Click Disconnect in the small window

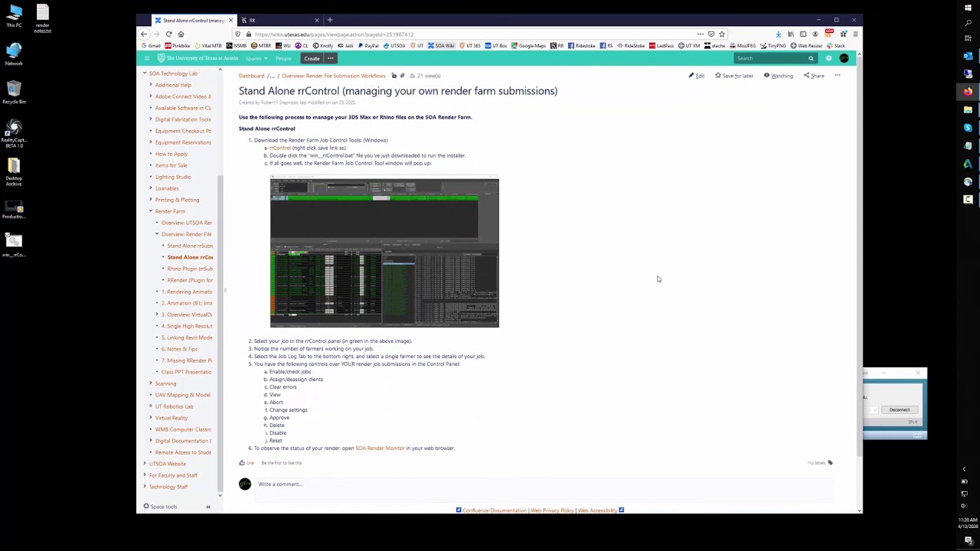[x=900, y=409]
